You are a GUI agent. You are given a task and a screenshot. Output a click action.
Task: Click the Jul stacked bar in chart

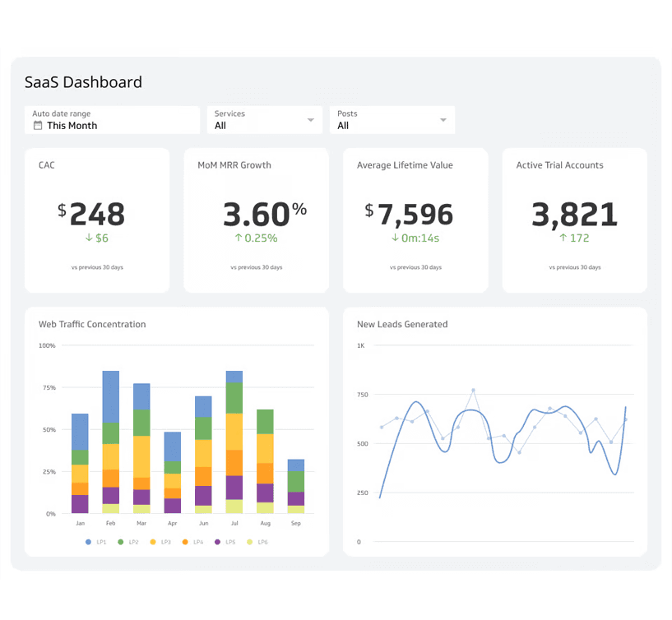pos(234,444)
